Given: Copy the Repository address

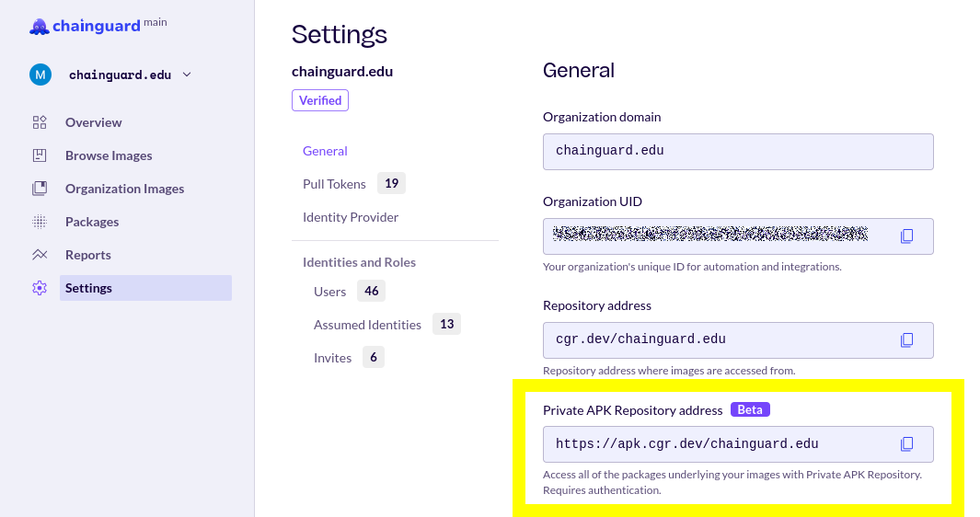Looking at the screenshot, I should [906, 340].
